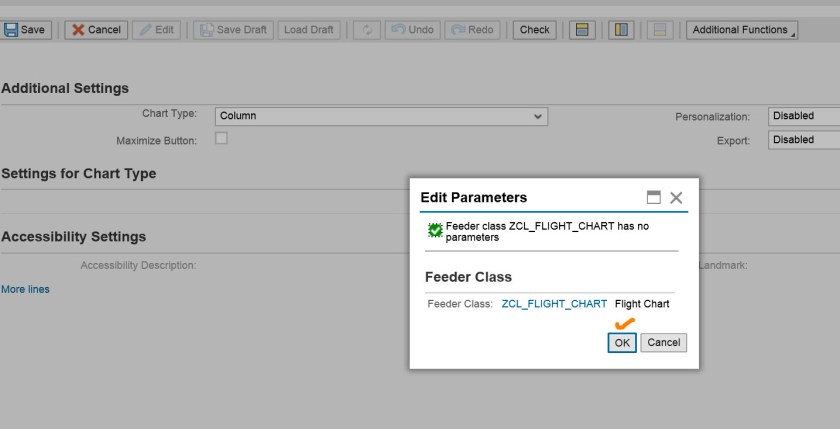
Task: Open the Personalization dropdown
Action: [x=803, y=116]
